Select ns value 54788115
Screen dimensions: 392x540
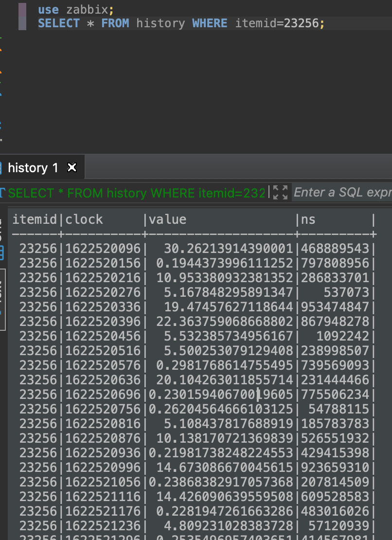click(339, 409)
